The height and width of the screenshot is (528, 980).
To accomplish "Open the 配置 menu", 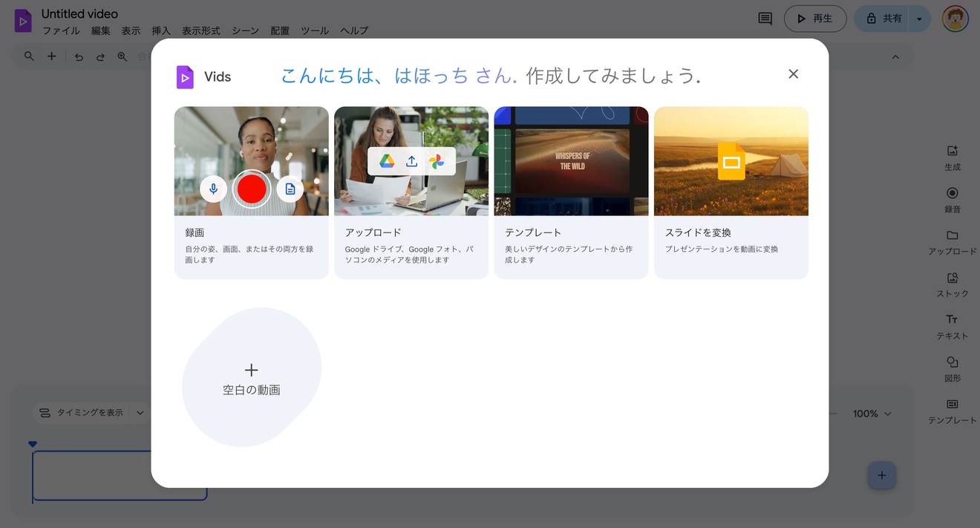I will click(280, 31).
